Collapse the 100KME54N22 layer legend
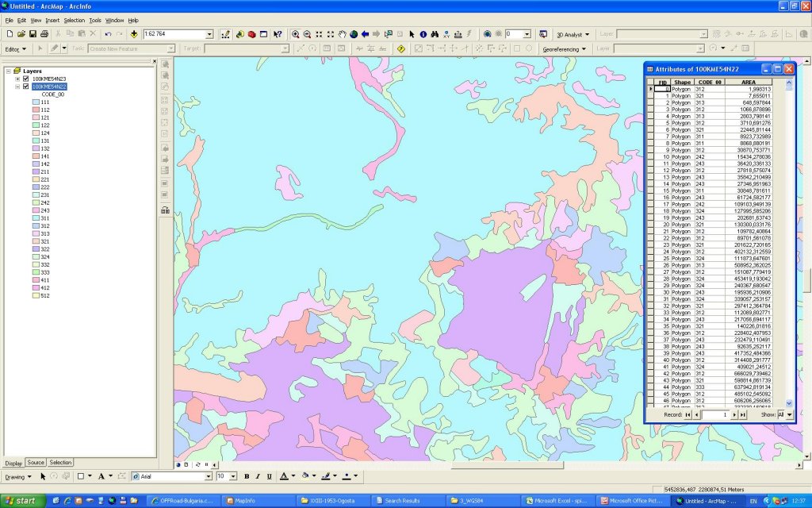 click(17, 87)
